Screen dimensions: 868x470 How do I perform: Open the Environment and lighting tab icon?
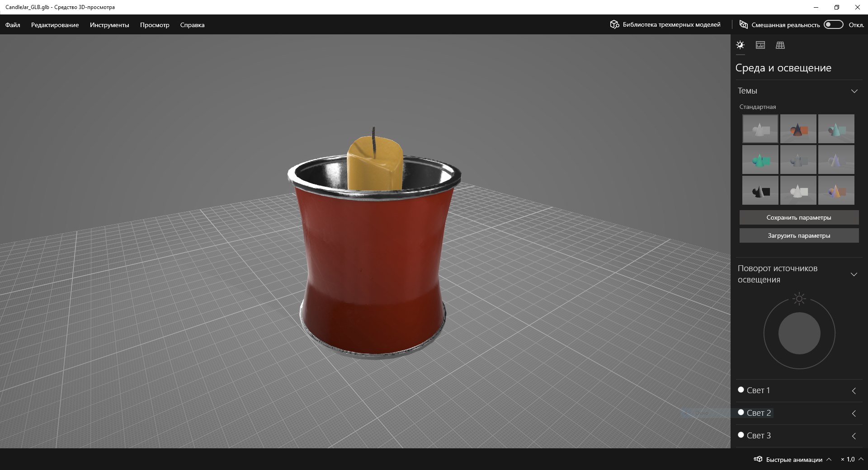[740, 45]
